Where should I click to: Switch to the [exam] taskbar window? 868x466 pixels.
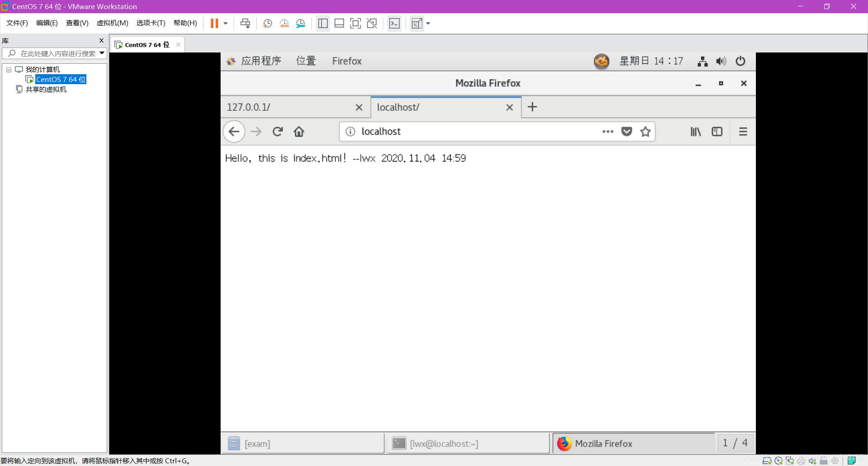pos(303,443)
